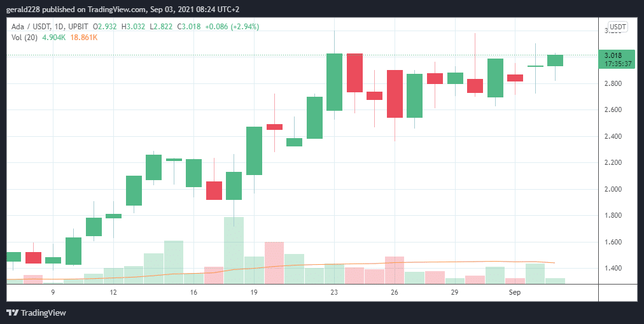
Task: Click the Sep label on the time axis
Action: tap(515, 292)
